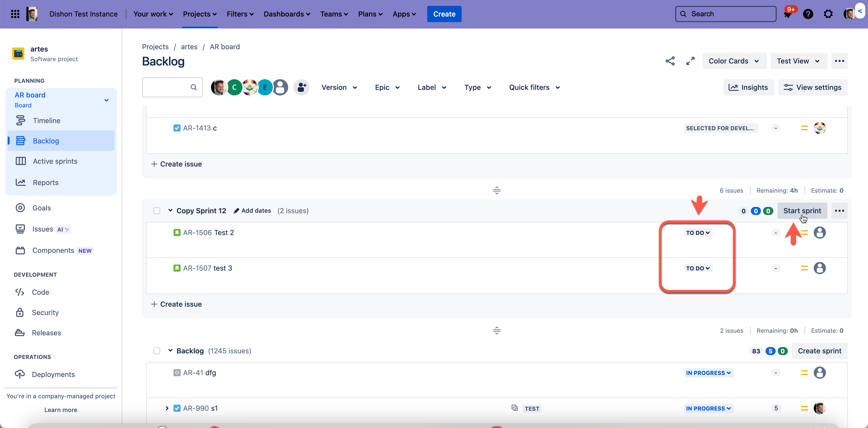Click the add people icon
The height and width of the screenshot is (428, 868).
tap(301, 87)
